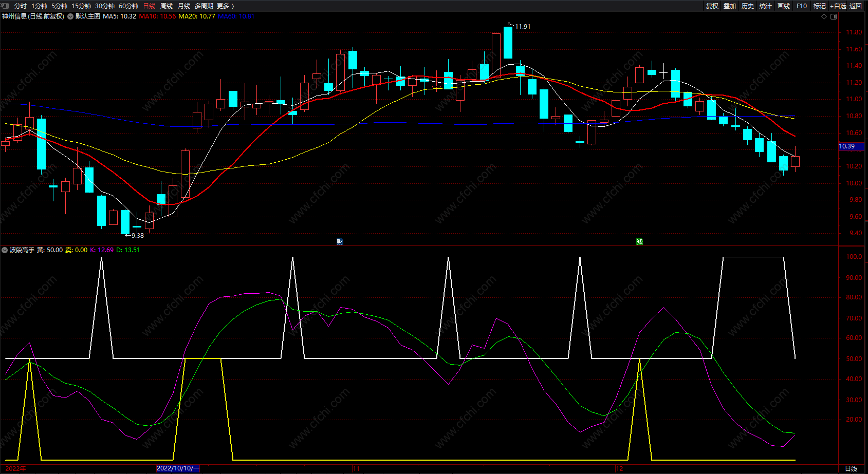Expand the main chart indicator dropdown arrow
The width and height of the screenshot is (868, 474).
70,16
